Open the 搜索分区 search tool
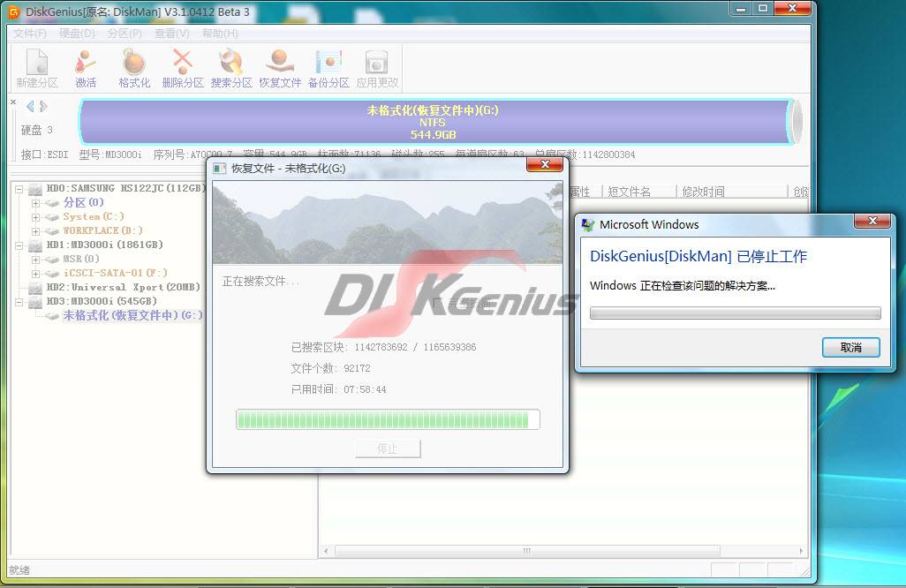Image resolution: width=906 pixels, height=588 pixels. 231,68
